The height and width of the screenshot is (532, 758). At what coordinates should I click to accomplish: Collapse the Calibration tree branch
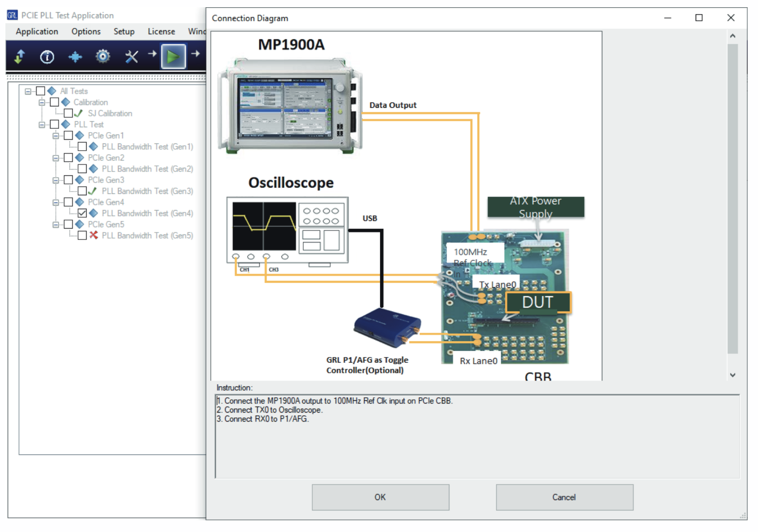(42, 102)
